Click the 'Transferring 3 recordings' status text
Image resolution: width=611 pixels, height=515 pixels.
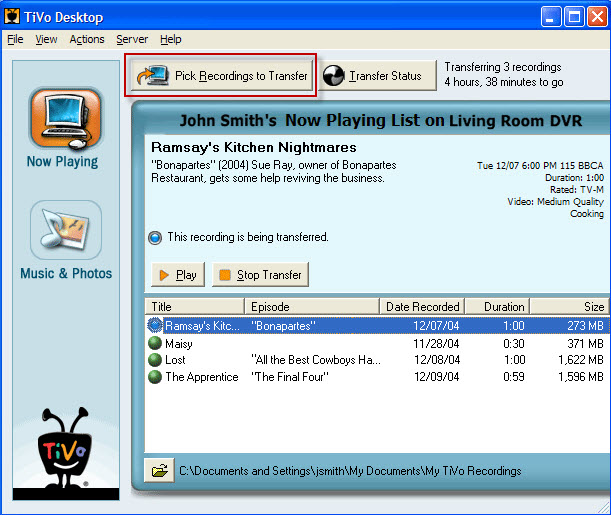pyautogui.click(x=503, y=67)
